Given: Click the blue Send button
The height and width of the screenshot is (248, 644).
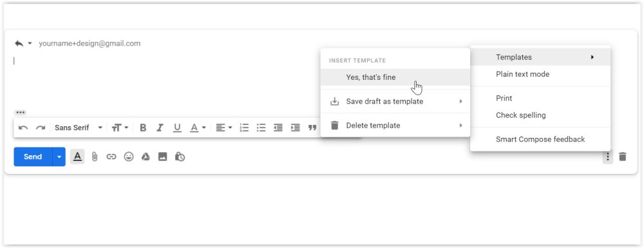Looking at the screenshot, I should coord(33,157).
